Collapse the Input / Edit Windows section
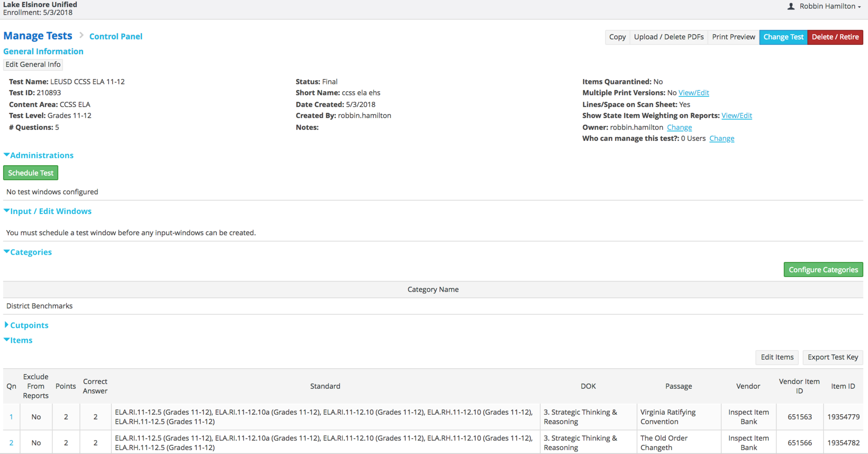Image resolution: width=868 pixels, height=454 pixels. point(47,211)
